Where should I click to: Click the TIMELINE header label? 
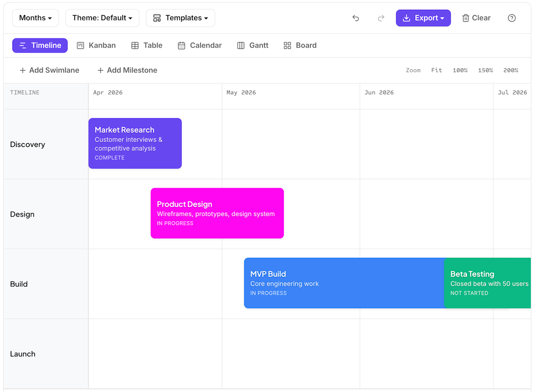click(25, 92)
